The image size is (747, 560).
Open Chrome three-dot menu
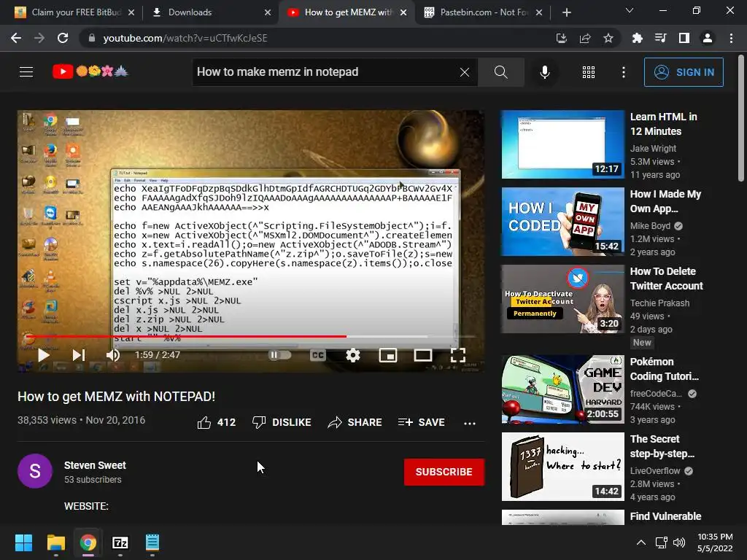(x=731, y=38)
